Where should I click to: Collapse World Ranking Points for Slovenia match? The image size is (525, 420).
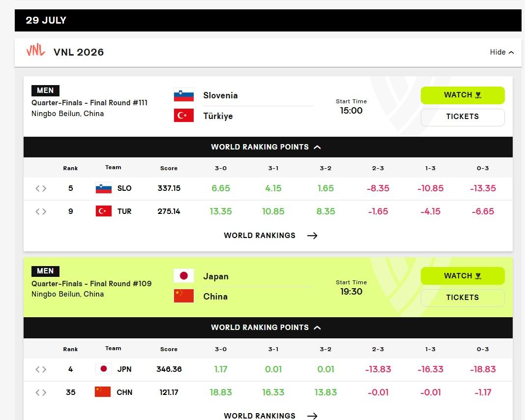(268, 147)
